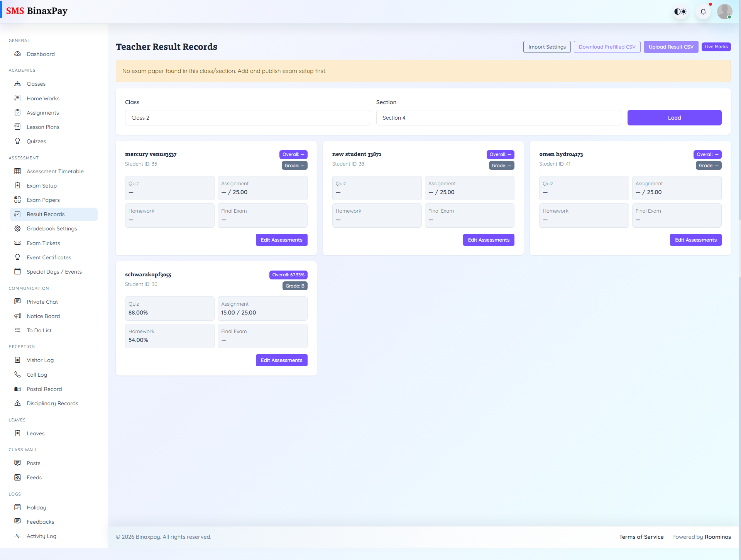Open the Class dropdown showing Class 2
This screenshot has width=741, height=560.
(x=247, y=118)
